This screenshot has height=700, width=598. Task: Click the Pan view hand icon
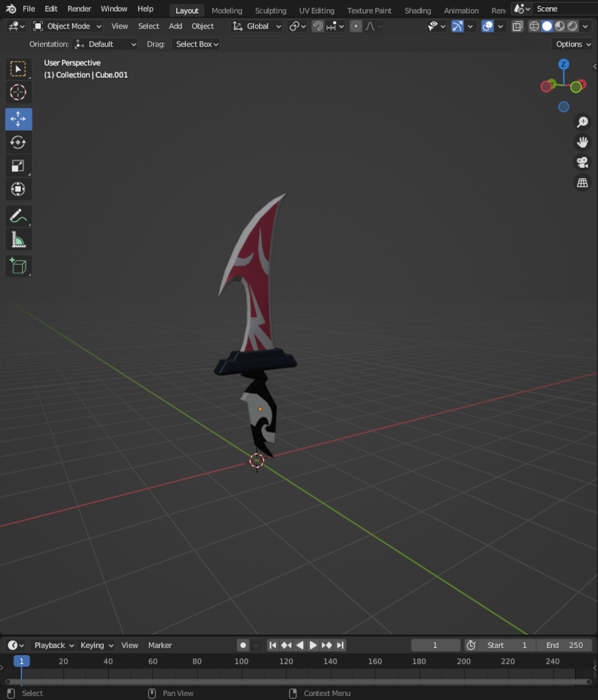coord(582,142)
